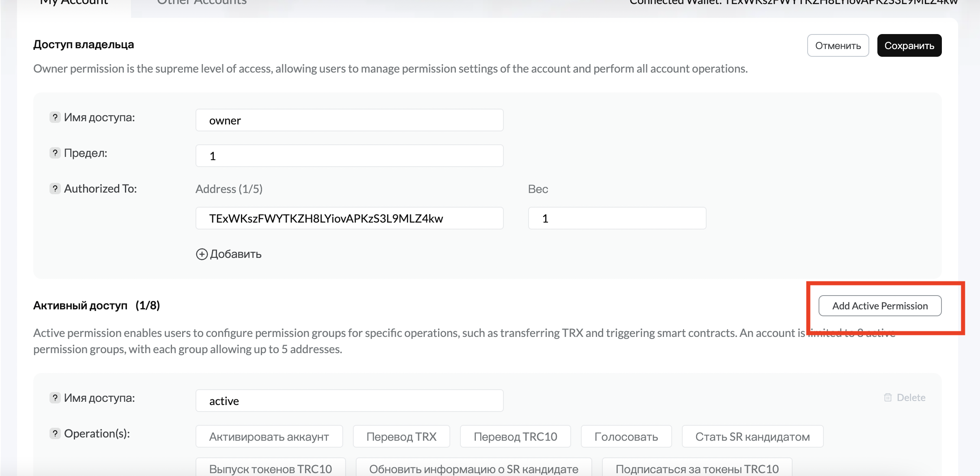Toggle Перевод TRX operation
Viewport: 980px width, 476px height.
pyautogui.click(x=401, y=437)
